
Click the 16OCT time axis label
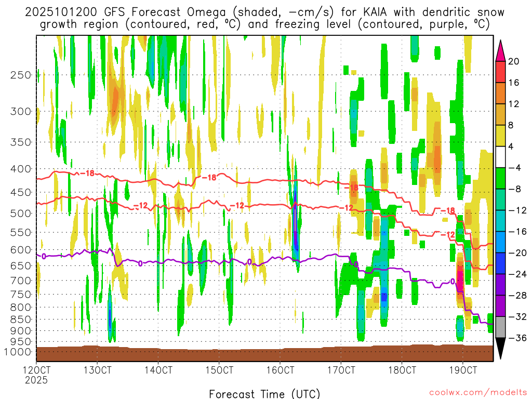280,370
